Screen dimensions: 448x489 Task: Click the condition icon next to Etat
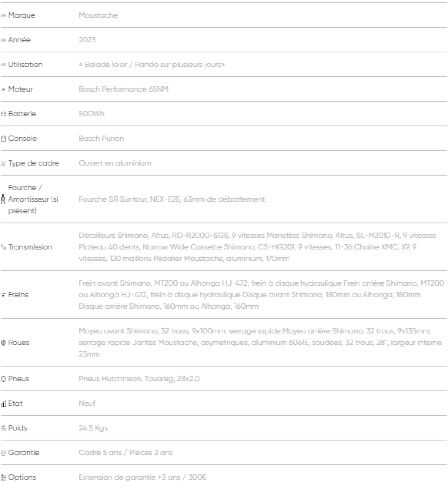(x=3, y=404)
